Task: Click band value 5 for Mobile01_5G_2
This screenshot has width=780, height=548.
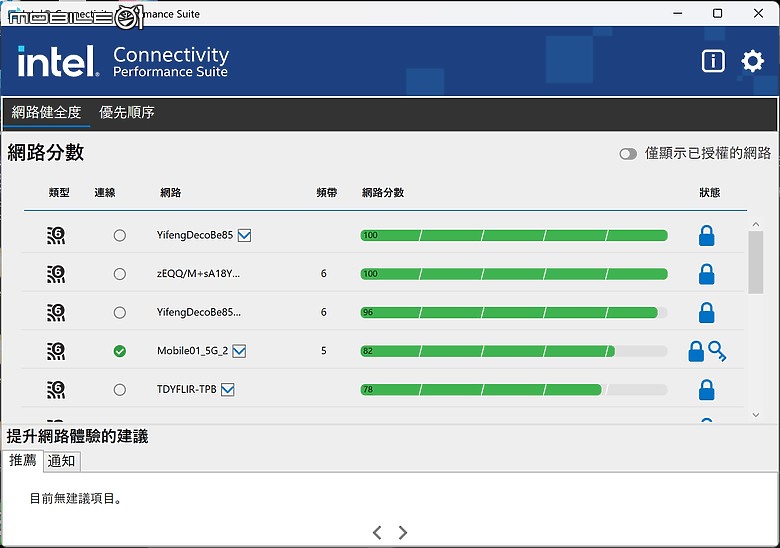Action: [x=324, y=351]
